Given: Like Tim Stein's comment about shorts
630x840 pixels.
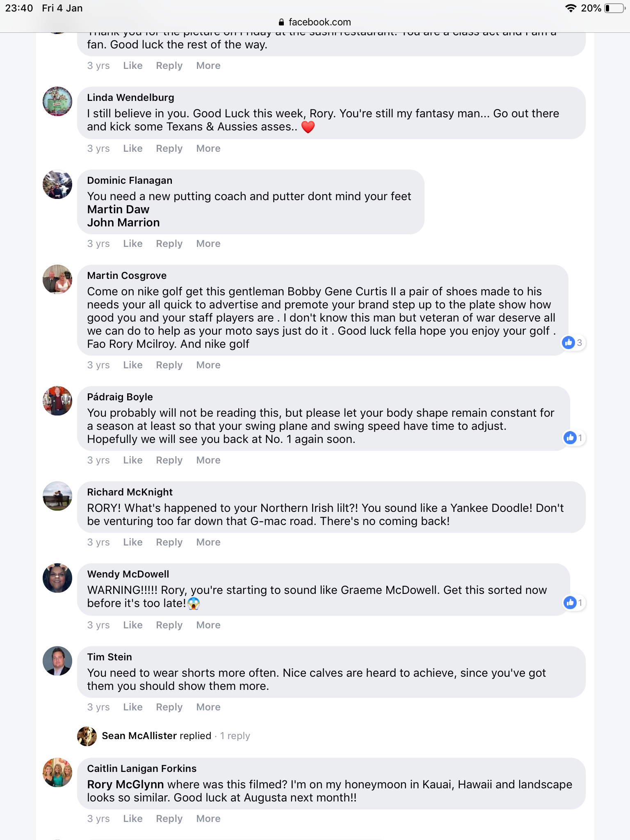Looking at the screenshot, I should point(132,707).
